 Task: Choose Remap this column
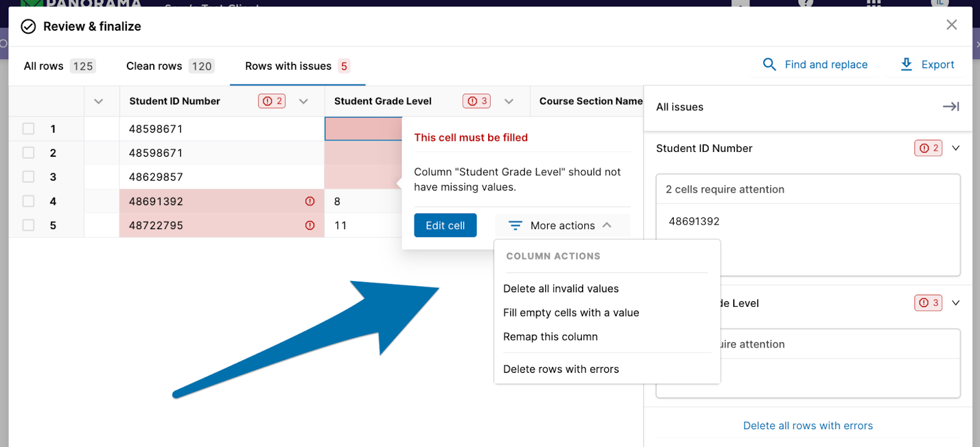pyautogui.click(x=550, y=336)
